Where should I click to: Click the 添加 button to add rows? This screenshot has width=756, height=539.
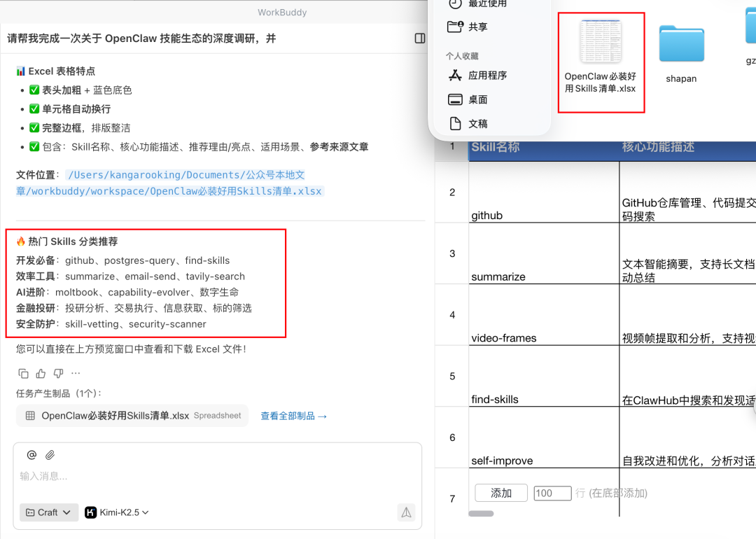click(500, 493)
